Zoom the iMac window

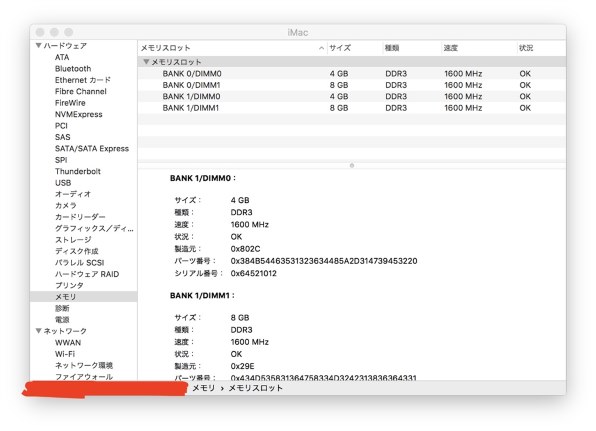tap(68, 32)
